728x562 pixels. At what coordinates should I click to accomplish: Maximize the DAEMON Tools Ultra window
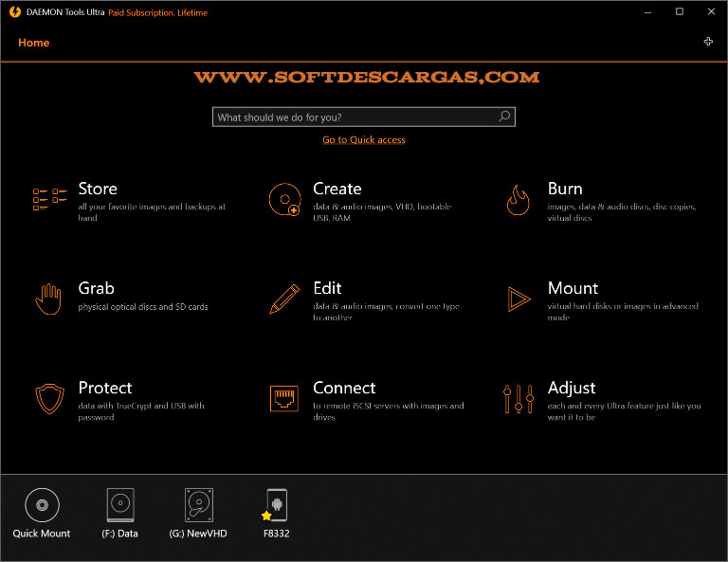pyautogui.click(x=680, y=11)
